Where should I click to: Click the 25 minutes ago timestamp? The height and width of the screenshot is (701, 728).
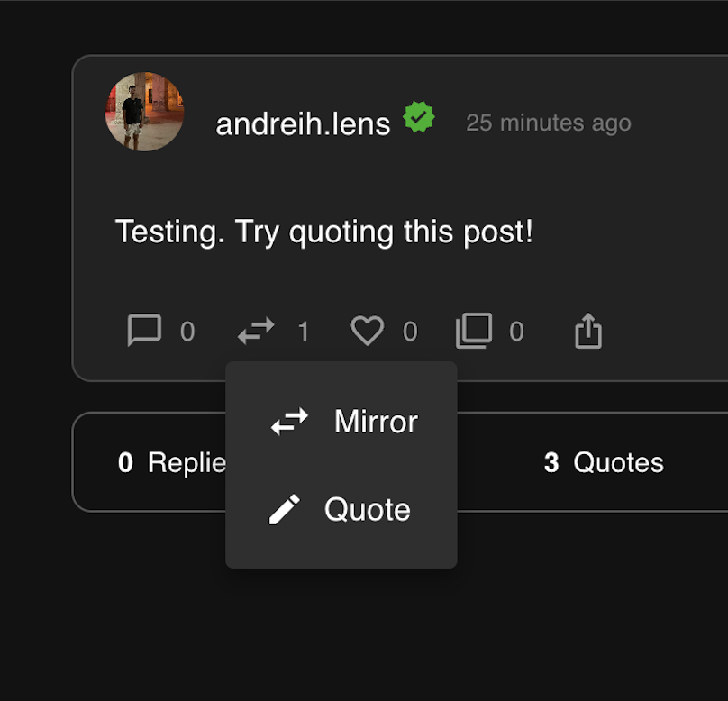[x=549, y=123]
